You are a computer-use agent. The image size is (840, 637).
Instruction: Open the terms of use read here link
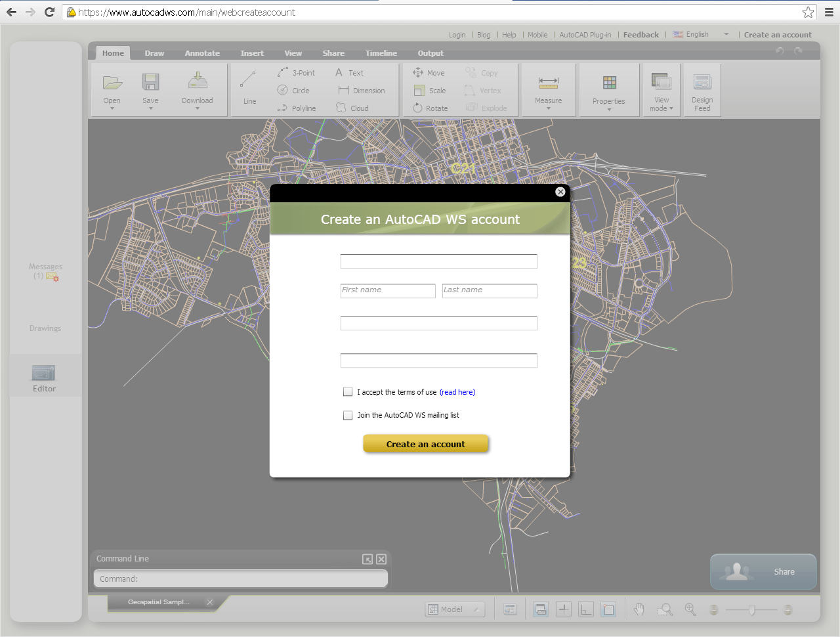tap(457, 392)
